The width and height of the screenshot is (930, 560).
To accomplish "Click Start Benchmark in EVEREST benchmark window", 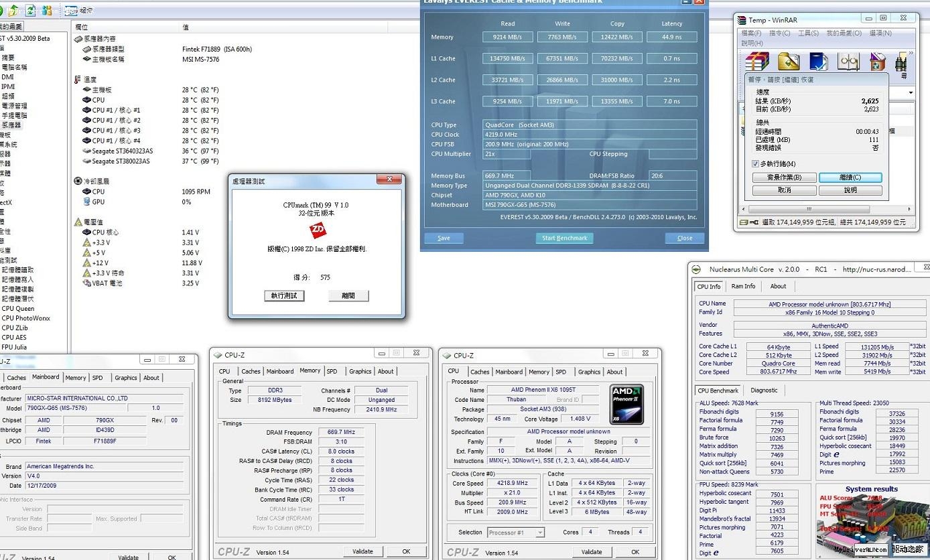I will pyautogui.click(x=564, y=238).
